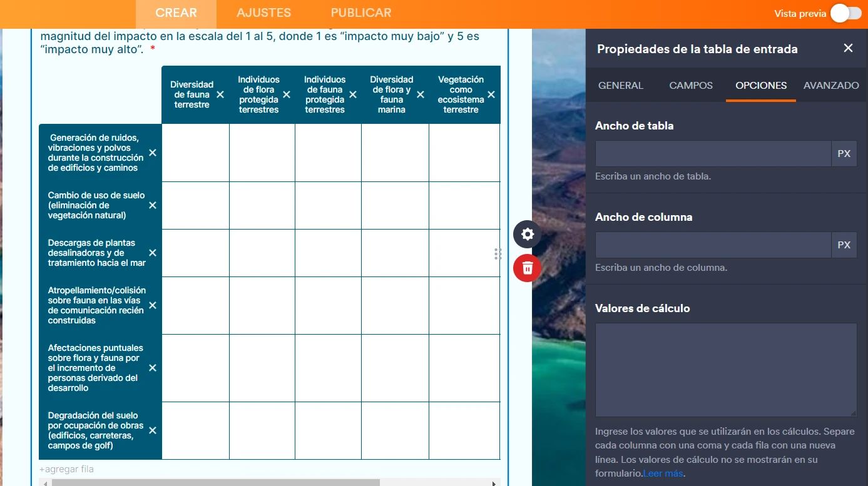
Task: Go to the PUBLICAR section
Action: [360, 13]
